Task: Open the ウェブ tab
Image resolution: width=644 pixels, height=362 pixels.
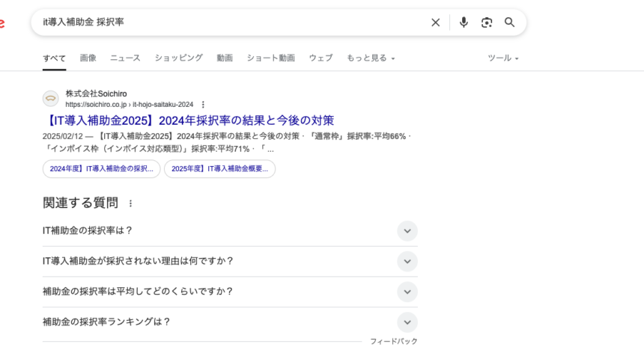Action: (321, 58)
